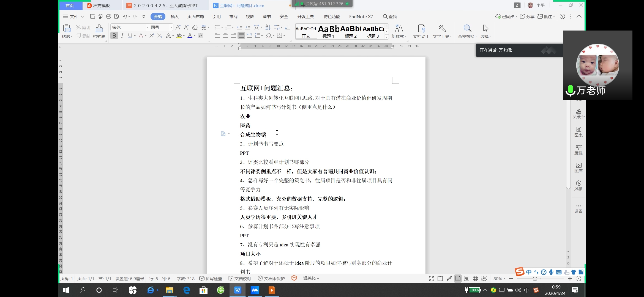Toggle Italic formatting button
The height and width of the screenshot is (297, 644).
[x=122, y=36]
